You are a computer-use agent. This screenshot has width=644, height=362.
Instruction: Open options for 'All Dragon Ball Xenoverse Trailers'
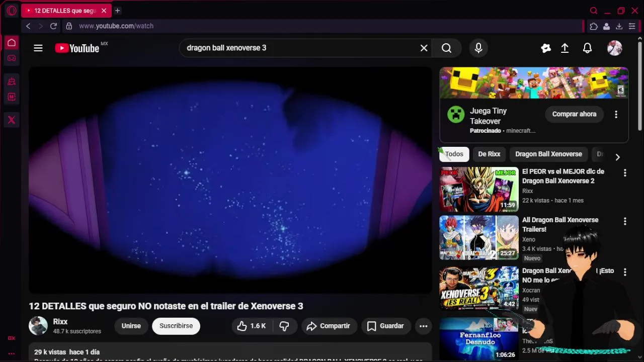click(x=625, y=221)
